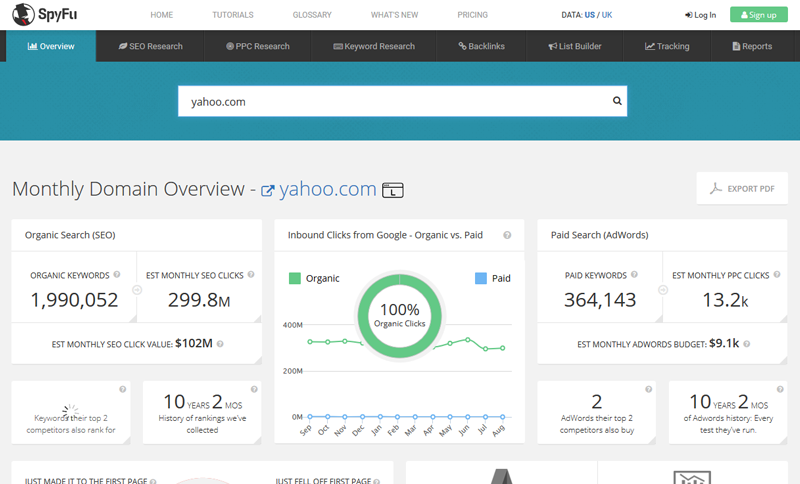The height and width of the screenshot is (484, 800).
Task: Click help icon on History of rankings card
Action: (x=254, y=389)
